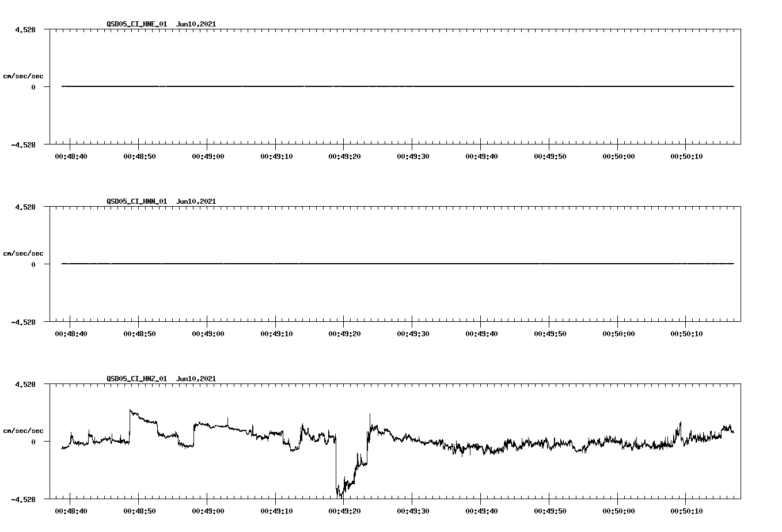This screenshot has height=532, width=782.
Task: Click the 00:50:00 time label under HNE plot
Action: 618,156
